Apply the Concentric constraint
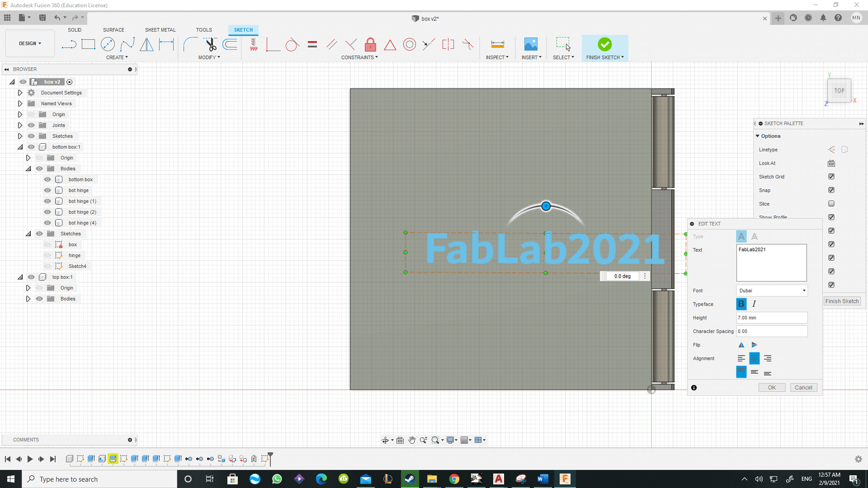The width and height of the screenshot is (868, 488). click(410, 44)
